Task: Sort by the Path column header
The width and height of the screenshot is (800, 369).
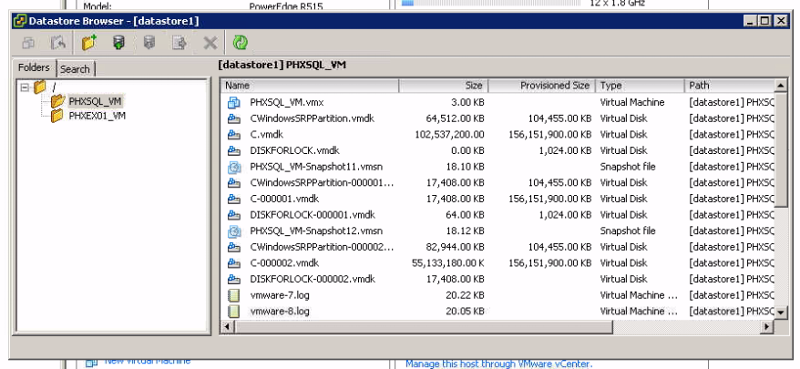Action: 730,85
